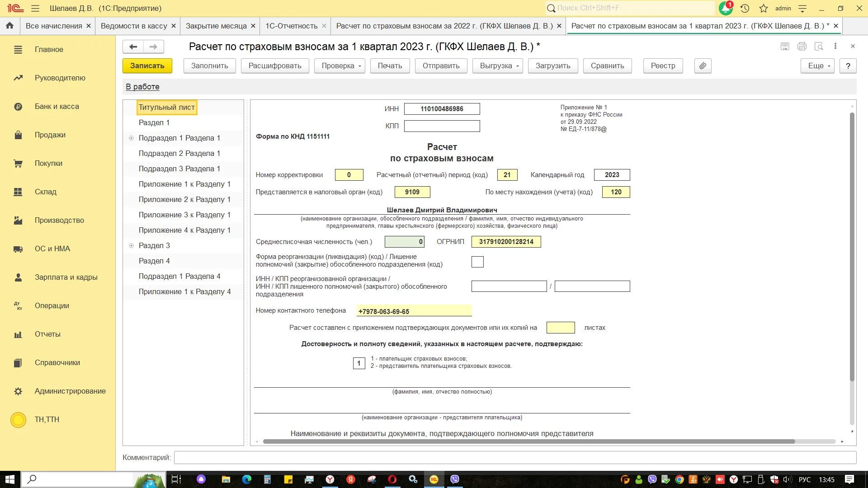
Task: Click the В работе status link
Action: [142, 87]
